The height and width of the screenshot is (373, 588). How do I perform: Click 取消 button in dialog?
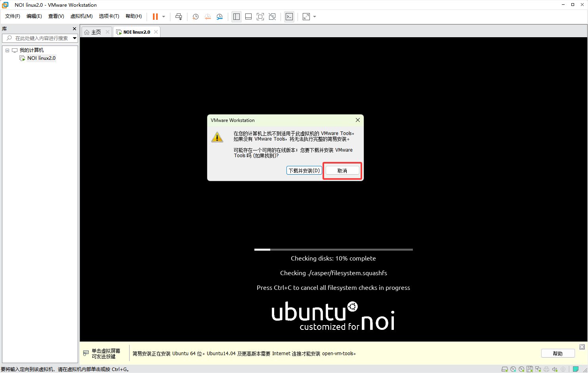(x=342, y=171)
